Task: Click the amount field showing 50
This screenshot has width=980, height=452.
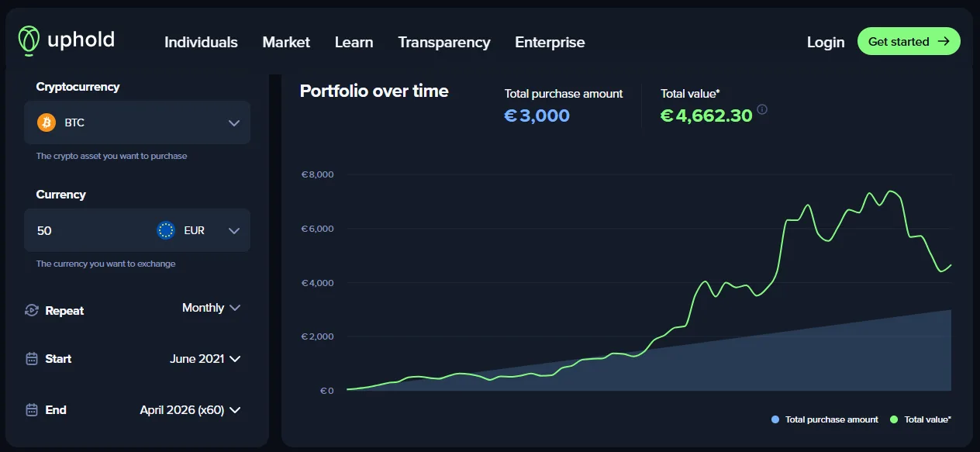Action: (x=85, y=230)
